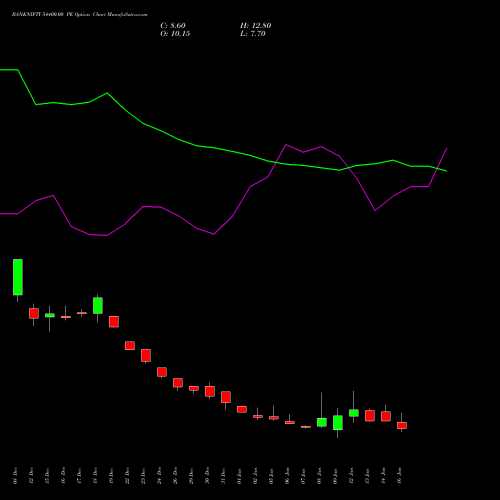Image resolution: width=500 pixels, height=500 pixels.
Task: Click the tall green candle on 08 Dec
Action: pos(18,277)
